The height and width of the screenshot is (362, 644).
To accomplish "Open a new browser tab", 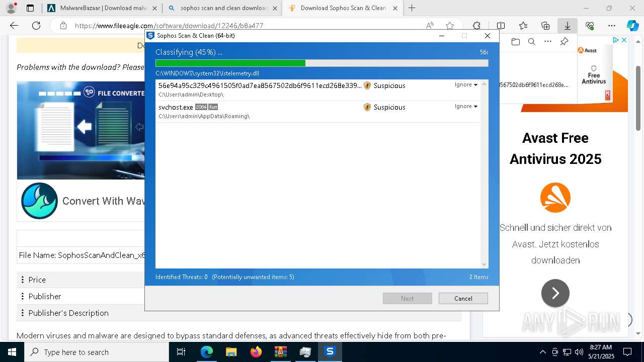I will [x=412, y=8].
